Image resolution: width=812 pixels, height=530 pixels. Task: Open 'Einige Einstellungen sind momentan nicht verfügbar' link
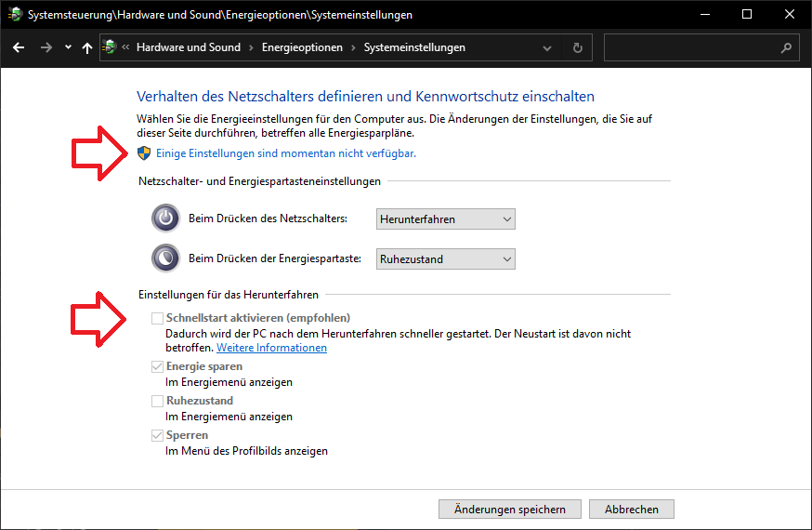(x=286, y=153)
